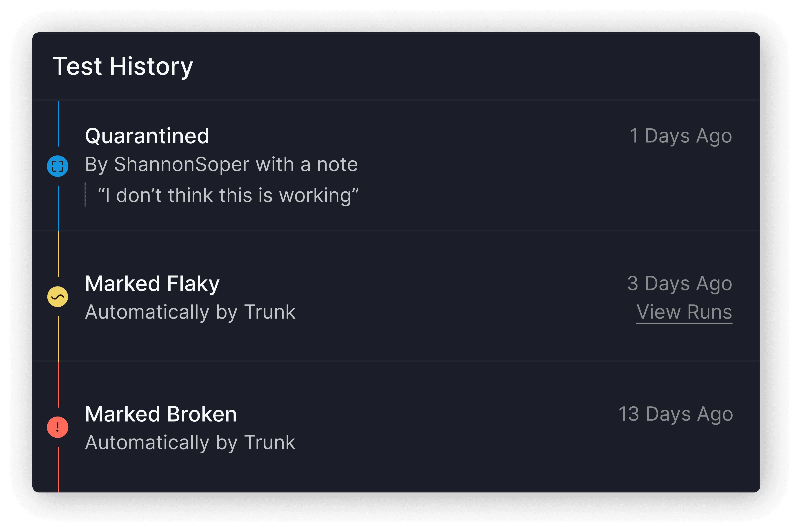Select the Marked Broken entry title
The width and height of the screenshot is (800, 532).
point(161,414)
